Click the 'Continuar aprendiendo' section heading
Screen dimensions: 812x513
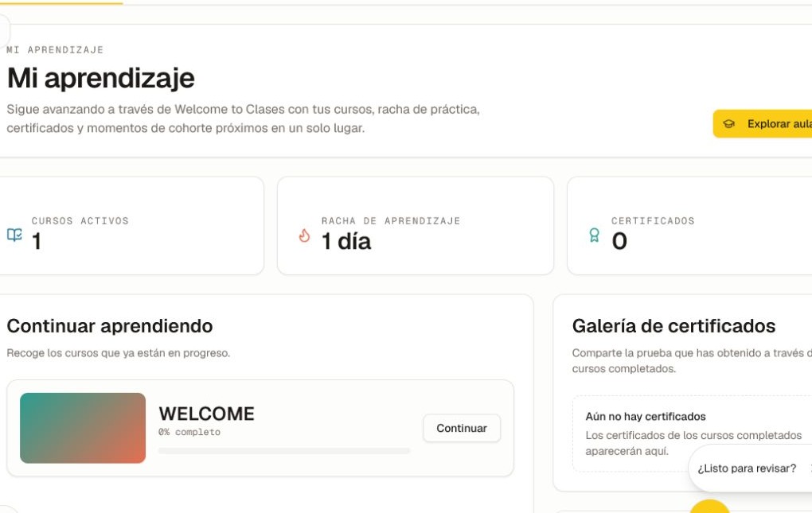(110, 326)
